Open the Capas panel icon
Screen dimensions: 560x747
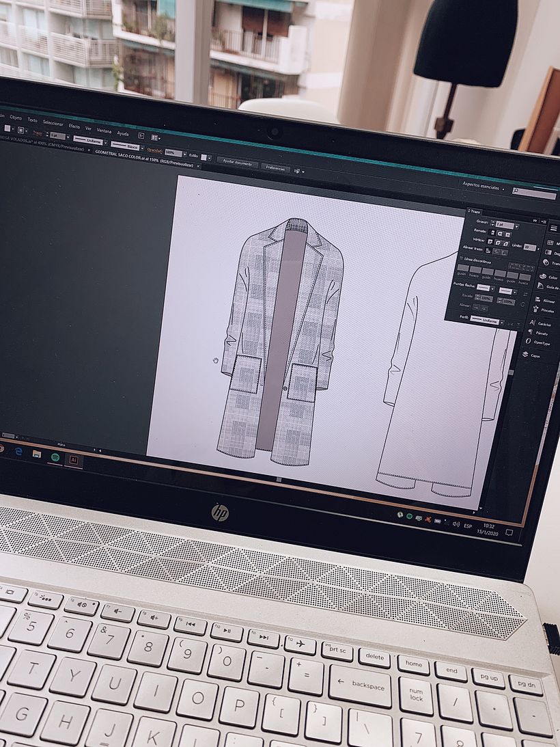point(525,355)
